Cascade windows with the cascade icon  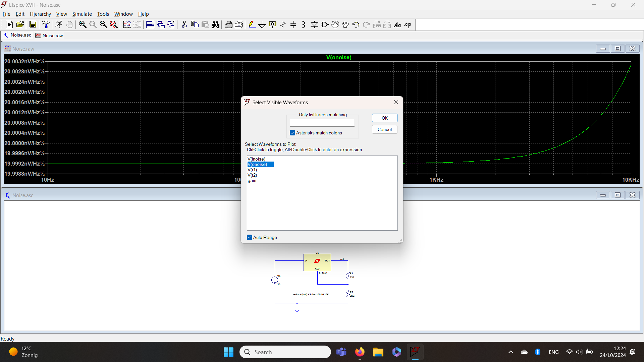pyautogui.click(x=161, y=24)
